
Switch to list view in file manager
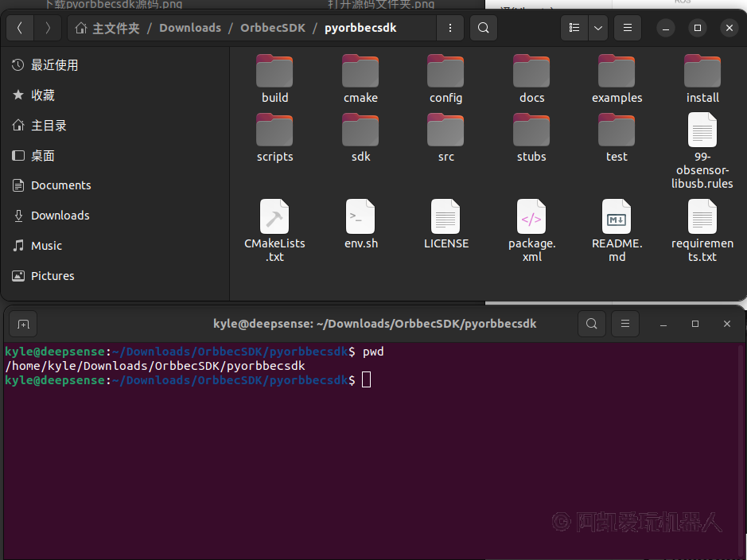click(574, 28)
